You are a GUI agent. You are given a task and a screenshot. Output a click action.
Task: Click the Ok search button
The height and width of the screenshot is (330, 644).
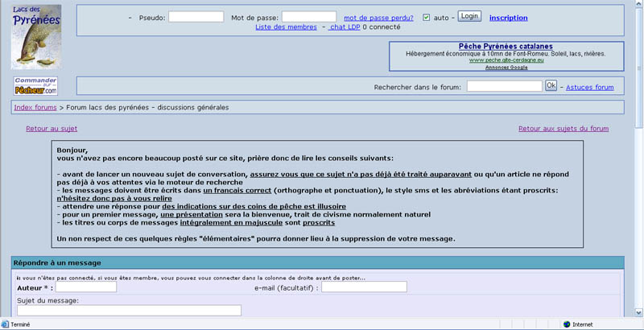[x=551, y=85]
